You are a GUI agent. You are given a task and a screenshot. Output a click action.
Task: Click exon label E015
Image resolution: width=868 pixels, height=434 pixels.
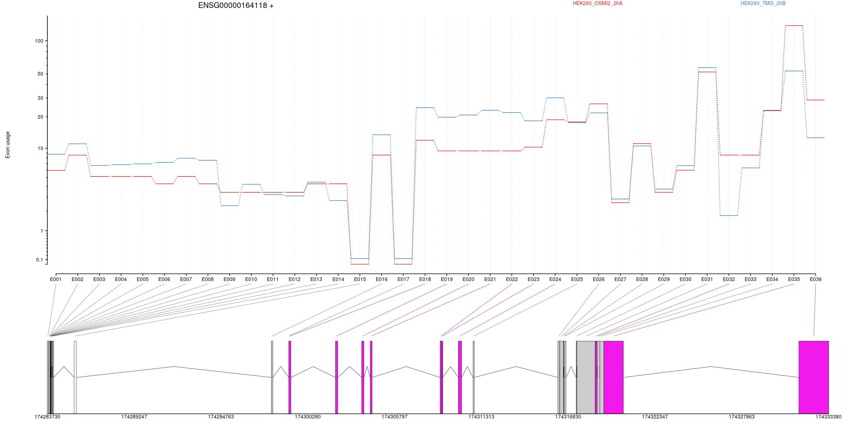coord(360,279)
